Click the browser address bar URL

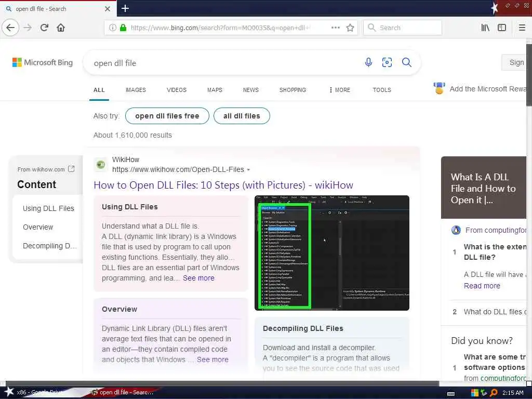220,28
